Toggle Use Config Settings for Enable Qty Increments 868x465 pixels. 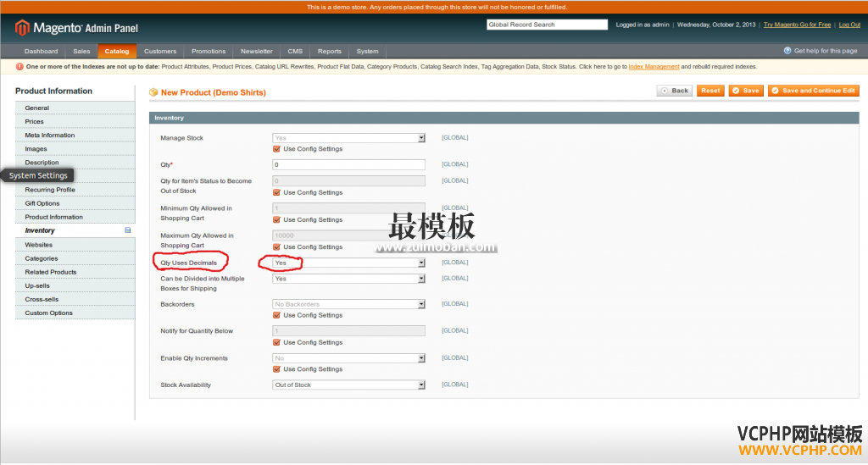click(x=276, y=369)
